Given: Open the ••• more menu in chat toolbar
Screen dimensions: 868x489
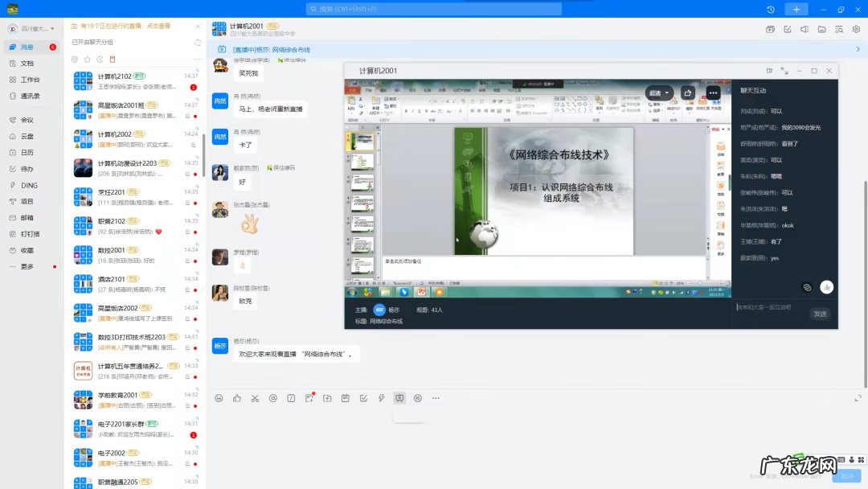Looking at the screenshot, I should (x=435, y=397).
